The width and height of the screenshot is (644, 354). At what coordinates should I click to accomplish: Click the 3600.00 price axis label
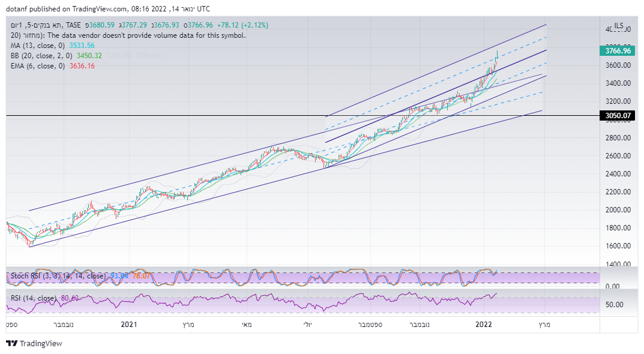[618, 65]
